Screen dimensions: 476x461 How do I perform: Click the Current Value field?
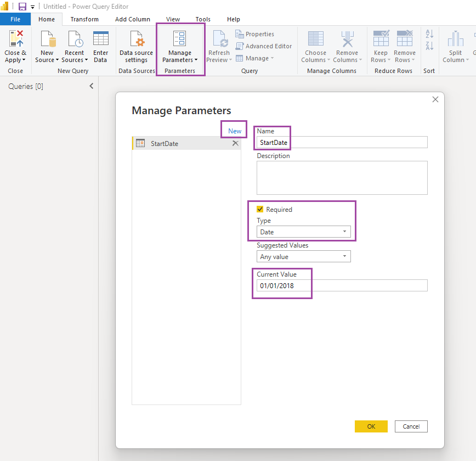pos(342,285)
